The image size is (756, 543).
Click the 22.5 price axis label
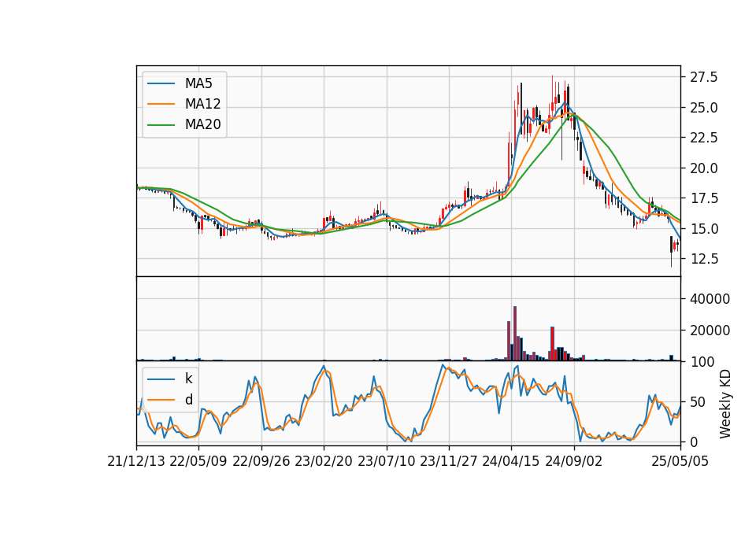[704, 138]
